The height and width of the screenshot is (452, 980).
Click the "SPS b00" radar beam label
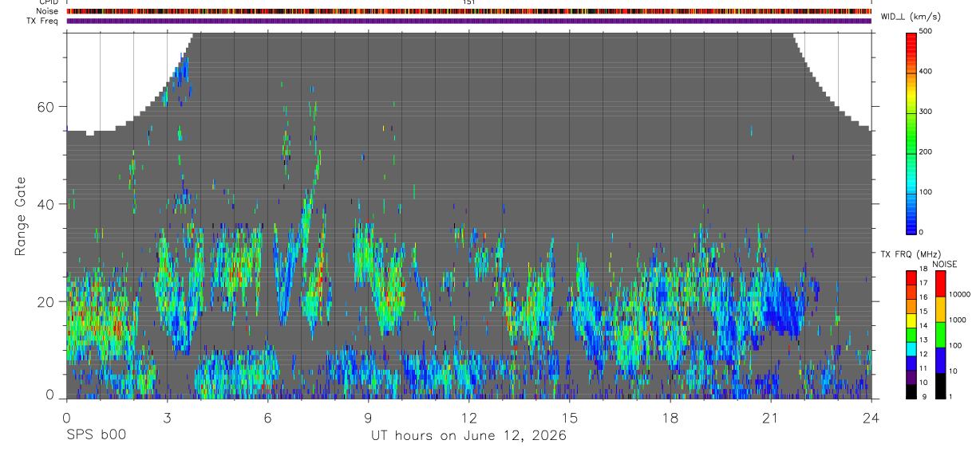(96, 436)
